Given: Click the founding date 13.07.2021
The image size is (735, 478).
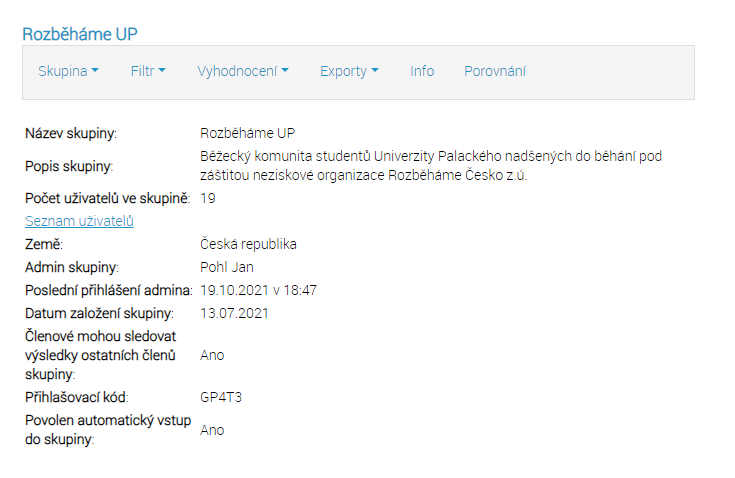Looking at the screenshot, I should [x=234, y=313].
